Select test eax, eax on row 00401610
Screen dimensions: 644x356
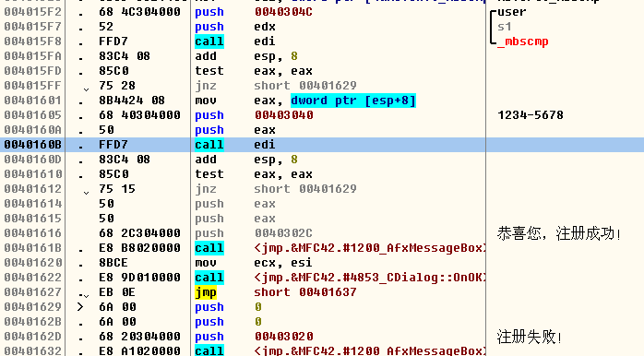254,174
